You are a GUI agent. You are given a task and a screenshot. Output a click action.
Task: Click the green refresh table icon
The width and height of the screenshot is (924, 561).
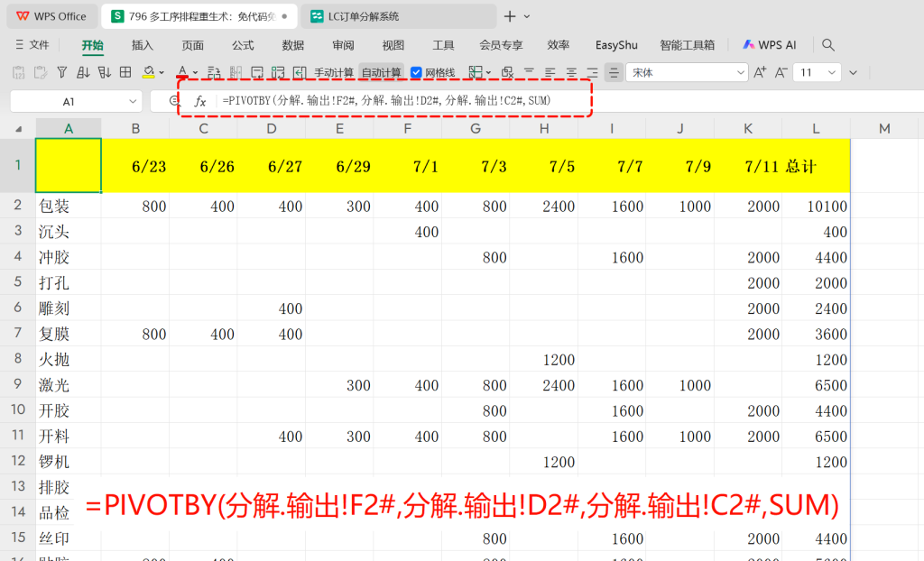[278, 72]
